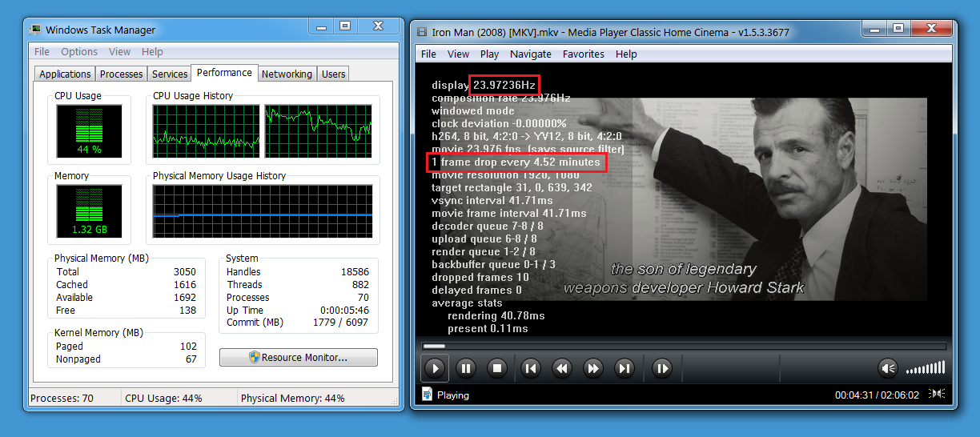
Task: Click the Total physical memory value 3050
Action: click(185, 272)
